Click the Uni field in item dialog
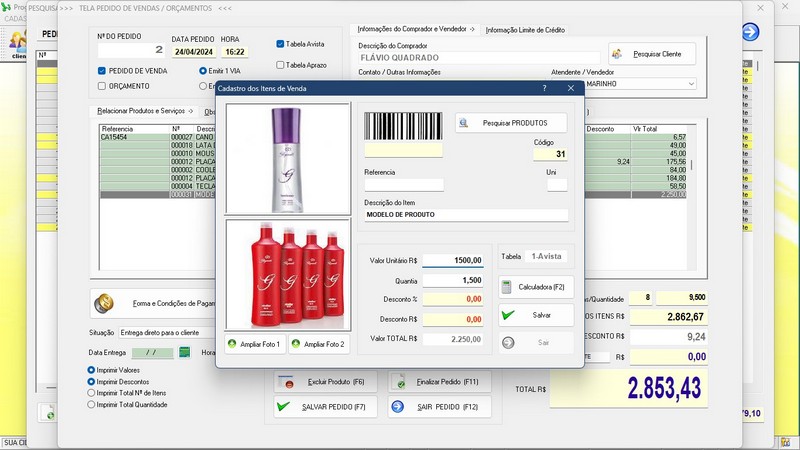 pos(557,185)
